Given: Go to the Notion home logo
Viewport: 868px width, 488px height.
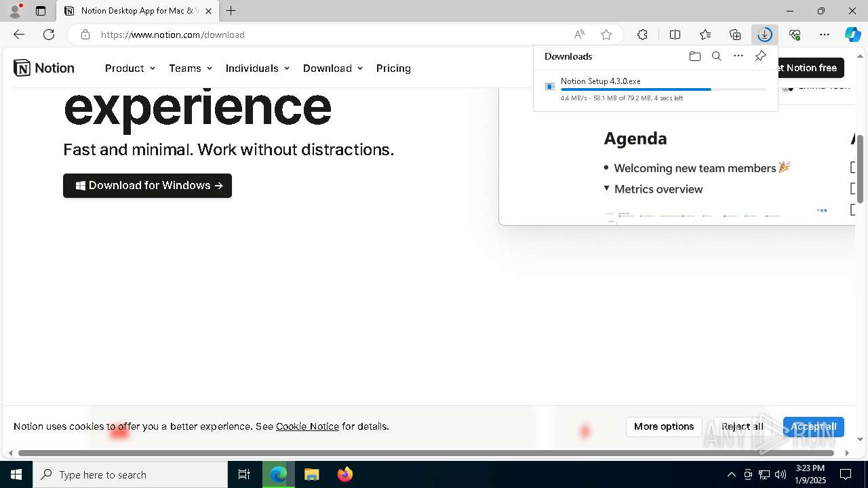Looking at the screenshot, I should (x=44, y=68).
